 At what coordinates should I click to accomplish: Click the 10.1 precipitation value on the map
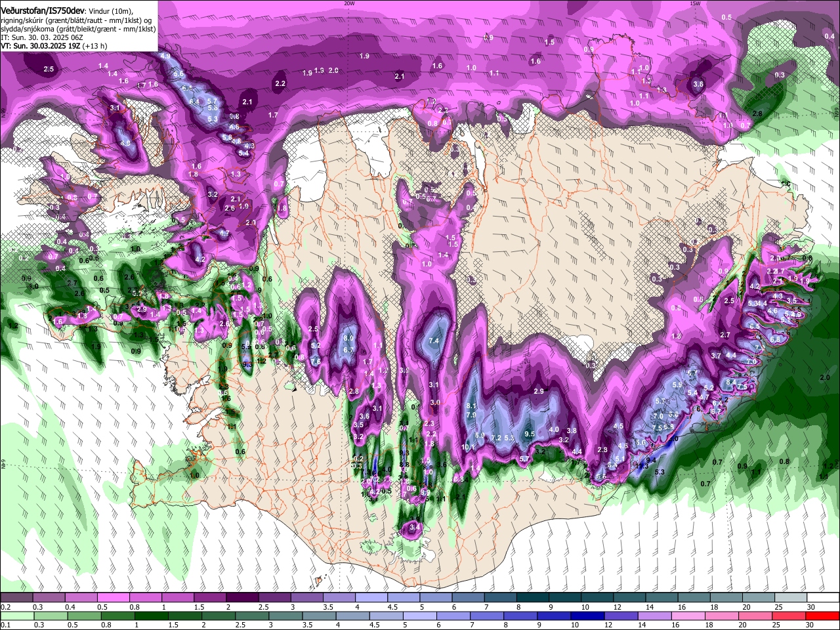pyautogui.click(x=468, y=447)
